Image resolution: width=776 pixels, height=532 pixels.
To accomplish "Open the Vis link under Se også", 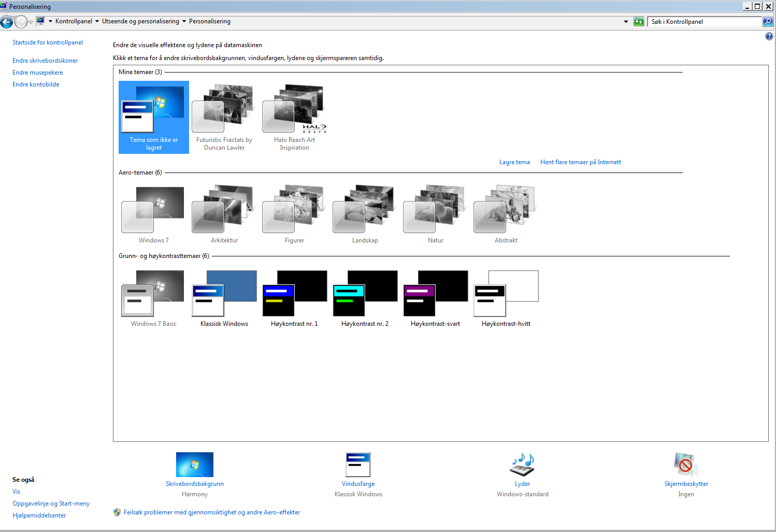I will pyautogui.click(x=17, y=492).
